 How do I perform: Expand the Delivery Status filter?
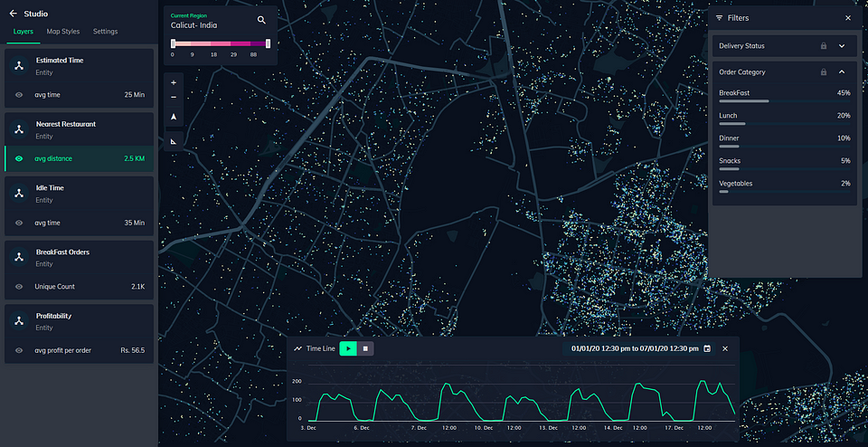tap(842, 46)
